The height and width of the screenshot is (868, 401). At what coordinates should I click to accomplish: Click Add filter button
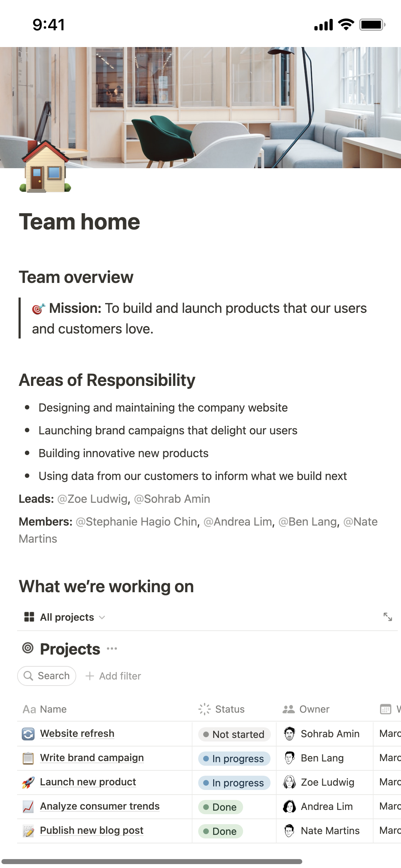113,676
